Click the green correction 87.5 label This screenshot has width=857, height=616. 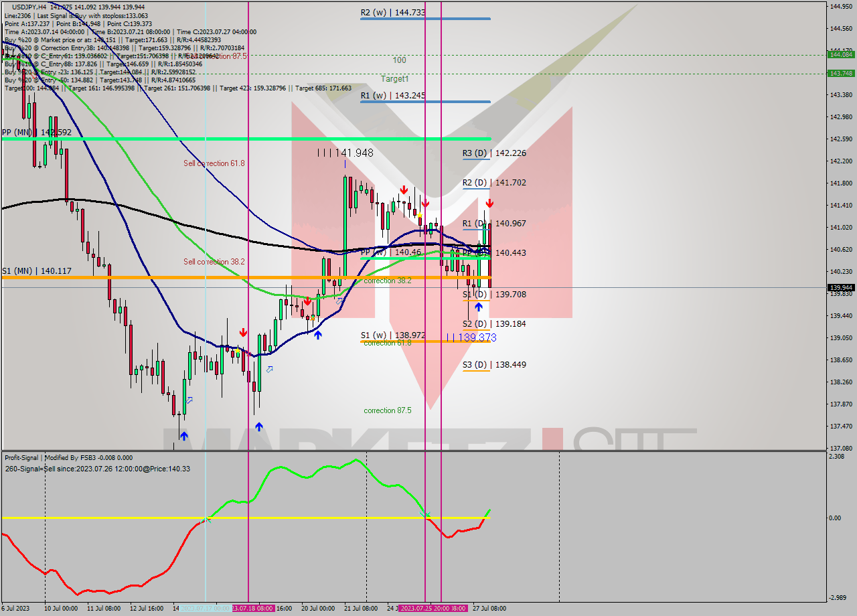[388, 410]
